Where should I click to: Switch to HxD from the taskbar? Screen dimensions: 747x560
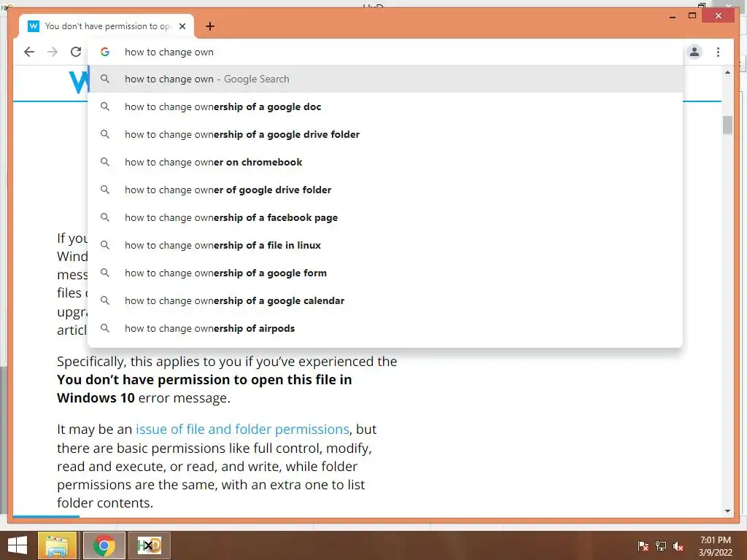149,545
